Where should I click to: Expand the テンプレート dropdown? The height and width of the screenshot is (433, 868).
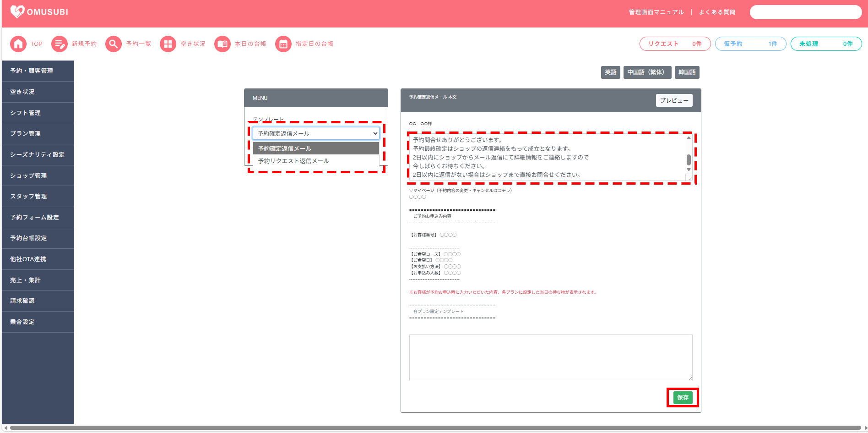[316, 133]
